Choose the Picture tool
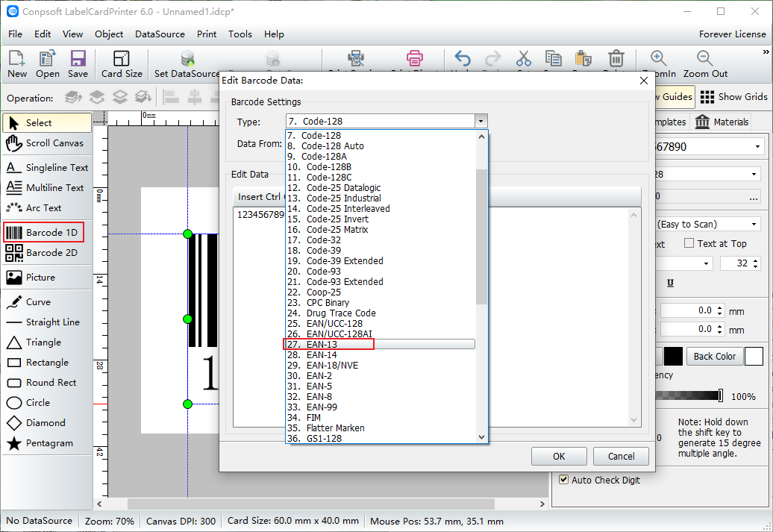 pyautogui.click(x=47, y=277)
